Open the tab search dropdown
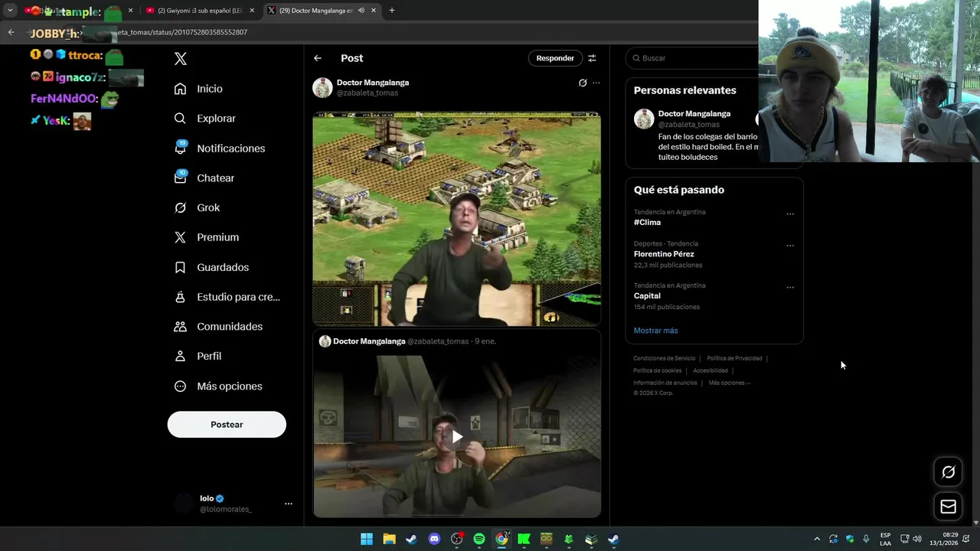Viewport: 980px width, 551px height. pyautogui.click(x=10, y=11)
